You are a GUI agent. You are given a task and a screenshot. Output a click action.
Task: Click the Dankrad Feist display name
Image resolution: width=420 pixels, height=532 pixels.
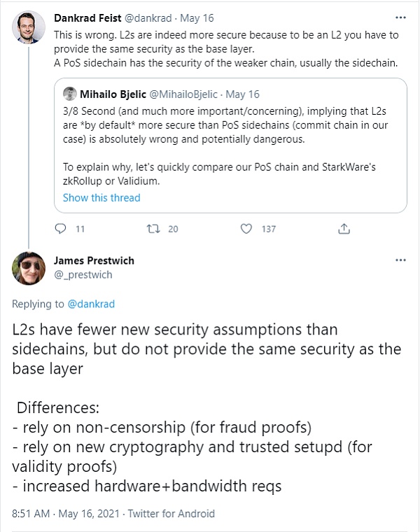pyautogui.click(x=88, y=16)
